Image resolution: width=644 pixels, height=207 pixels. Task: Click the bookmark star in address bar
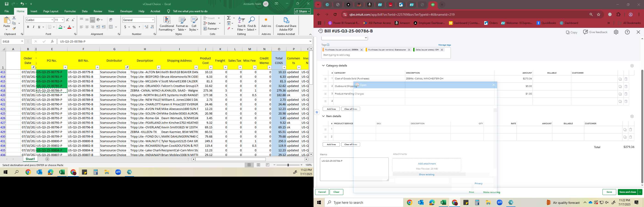(x=599, y=14)
